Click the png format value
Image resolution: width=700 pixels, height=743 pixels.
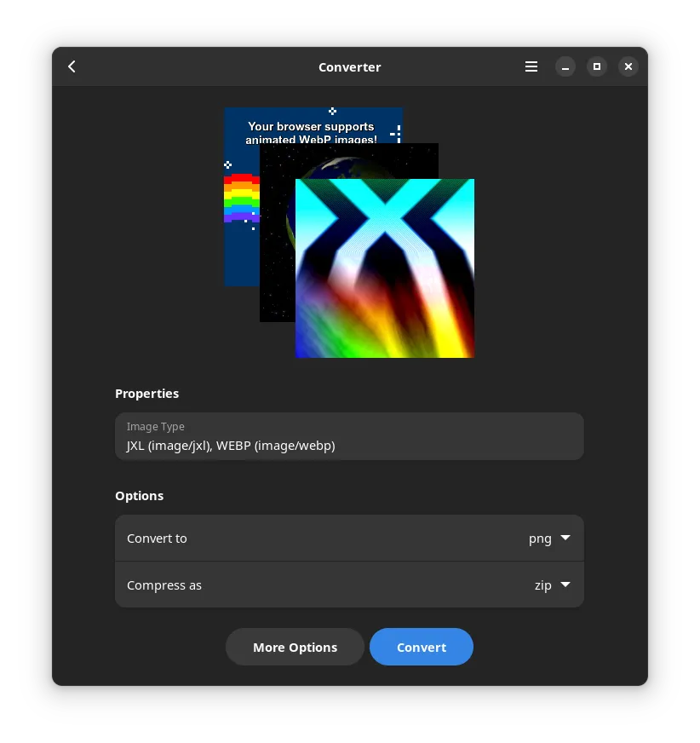540,539
